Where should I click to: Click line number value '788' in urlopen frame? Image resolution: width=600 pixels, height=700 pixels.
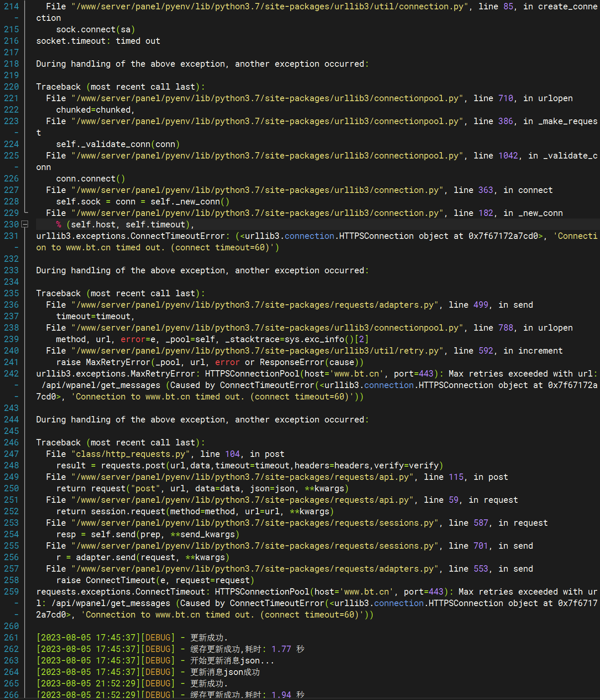506,328
